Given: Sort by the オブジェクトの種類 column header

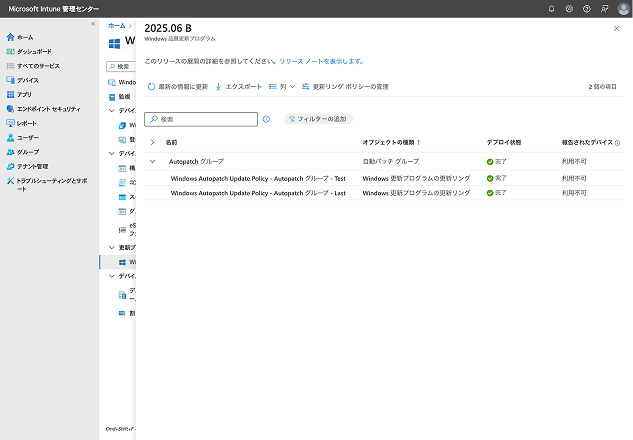Looking at the screenshot, I should click(392, 142).
